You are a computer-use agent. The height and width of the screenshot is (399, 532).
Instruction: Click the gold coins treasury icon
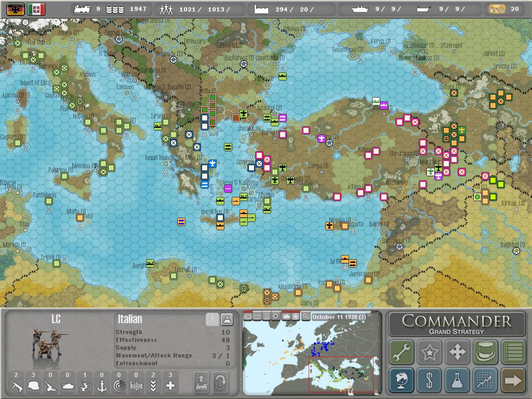point(497,9)
